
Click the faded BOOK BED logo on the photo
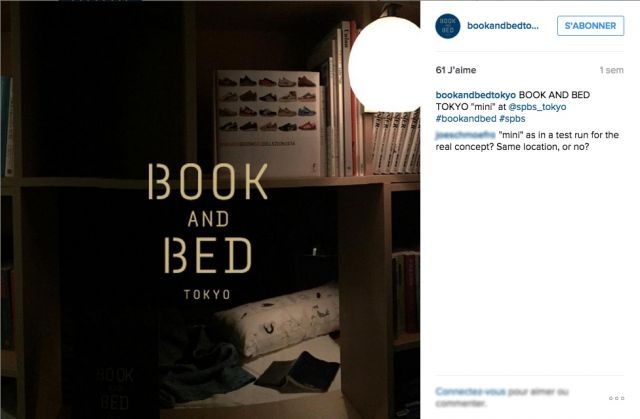(115, 388)
